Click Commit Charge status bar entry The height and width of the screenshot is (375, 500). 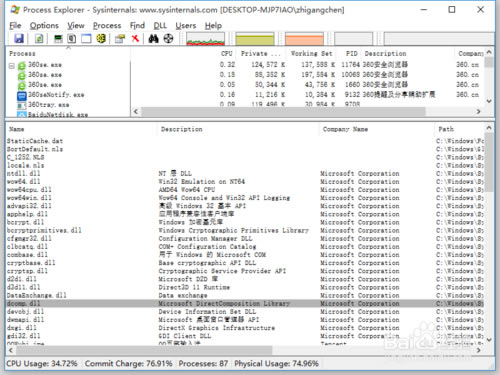(128, 364)
